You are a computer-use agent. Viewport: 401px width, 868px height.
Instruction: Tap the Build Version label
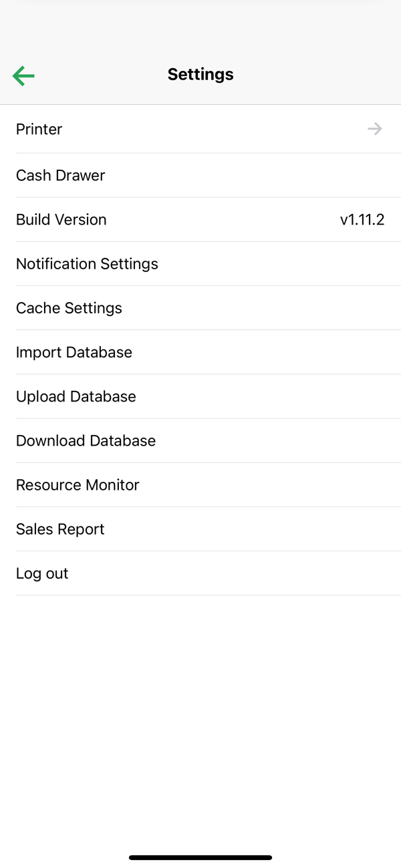[x=61, y=219]
